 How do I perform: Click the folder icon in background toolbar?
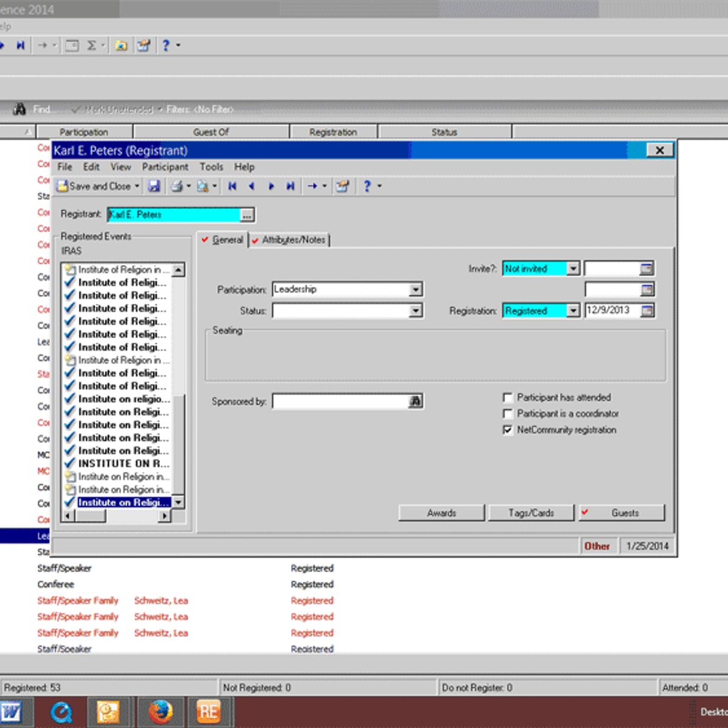click(121, 45)
